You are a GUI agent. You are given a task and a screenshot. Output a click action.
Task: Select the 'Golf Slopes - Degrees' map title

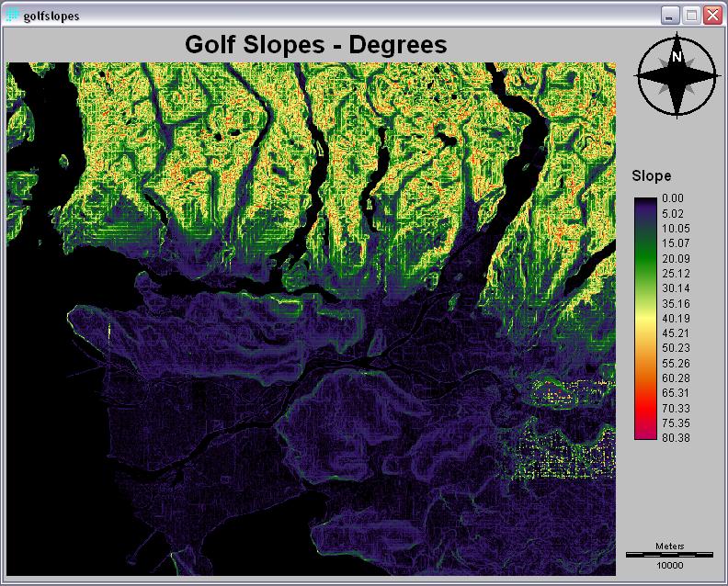click(315, 44)
